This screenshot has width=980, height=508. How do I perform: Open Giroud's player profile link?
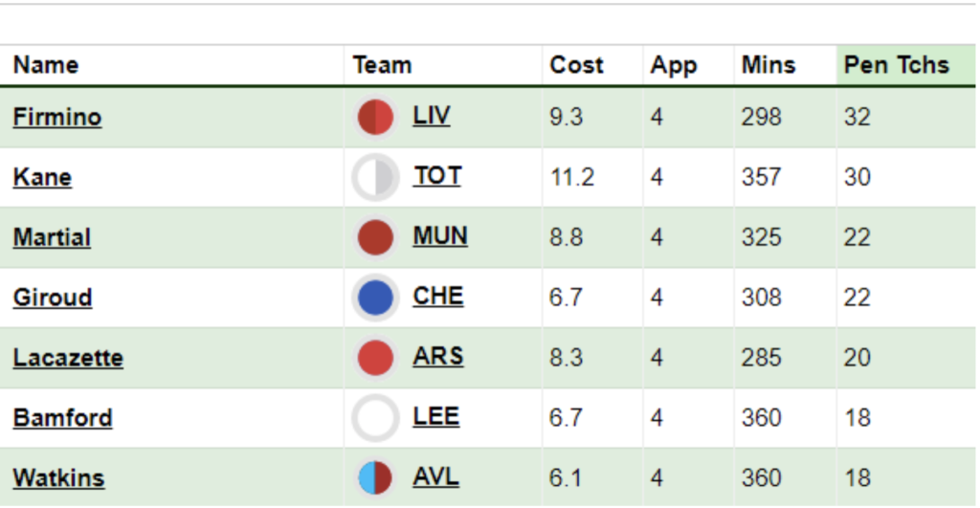pyautogui.click(x=53, y=298)
